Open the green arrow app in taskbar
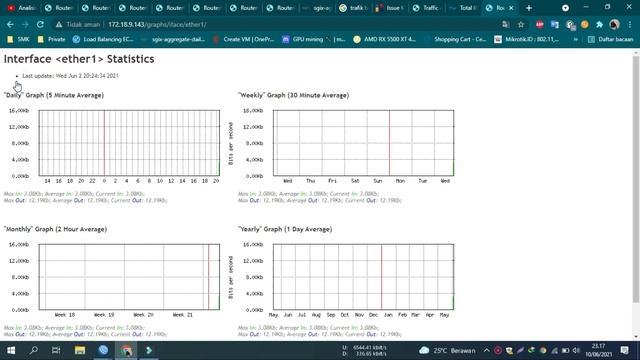The image size is (640, 360). [149, 350]
